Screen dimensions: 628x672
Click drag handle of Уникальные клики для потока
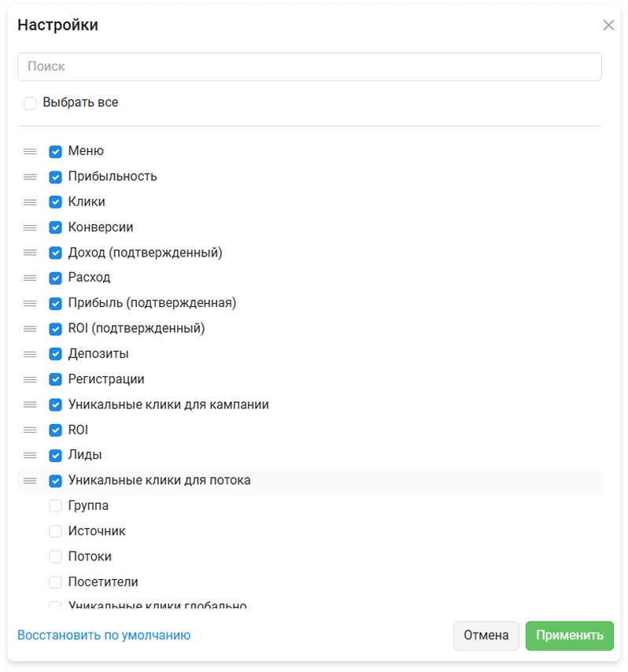click(x=30, y=481)
